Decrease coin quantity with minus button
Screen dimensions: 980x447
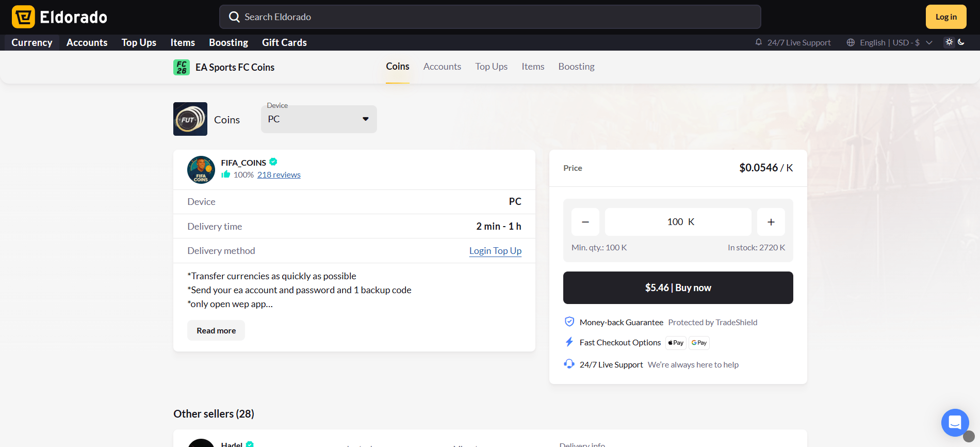[585, 222]
